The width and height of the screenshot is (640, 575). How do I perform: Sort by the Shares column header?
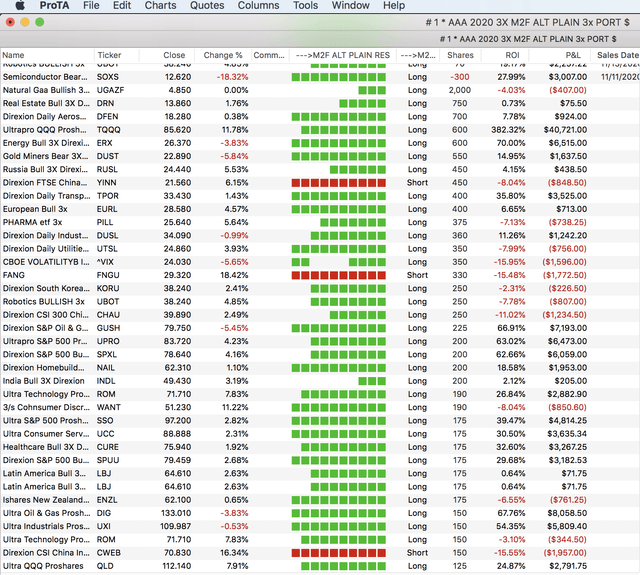click(x=460, y=55)
